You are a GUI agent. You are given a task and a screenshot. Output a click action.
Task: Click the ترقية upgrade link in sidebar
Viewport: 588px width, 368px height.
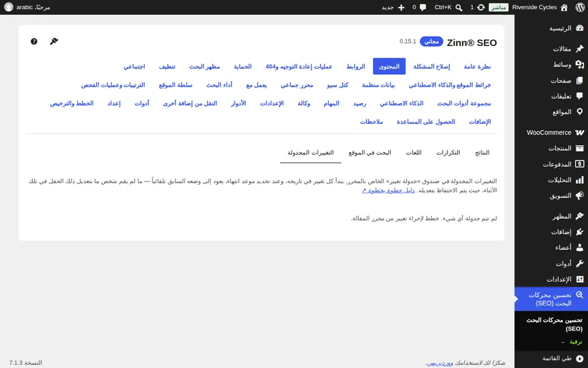571,342
